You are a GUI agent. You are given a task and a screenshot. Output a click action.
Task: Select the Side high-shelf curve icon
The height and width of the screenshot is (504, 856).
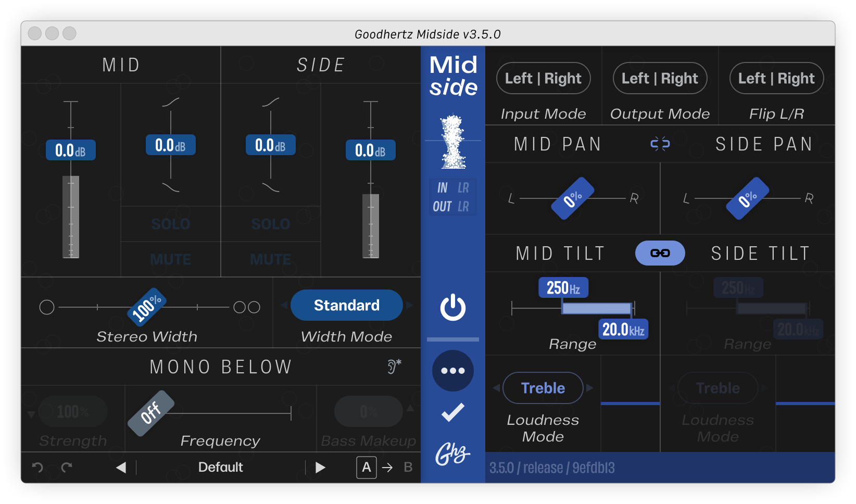coord(271,102)
